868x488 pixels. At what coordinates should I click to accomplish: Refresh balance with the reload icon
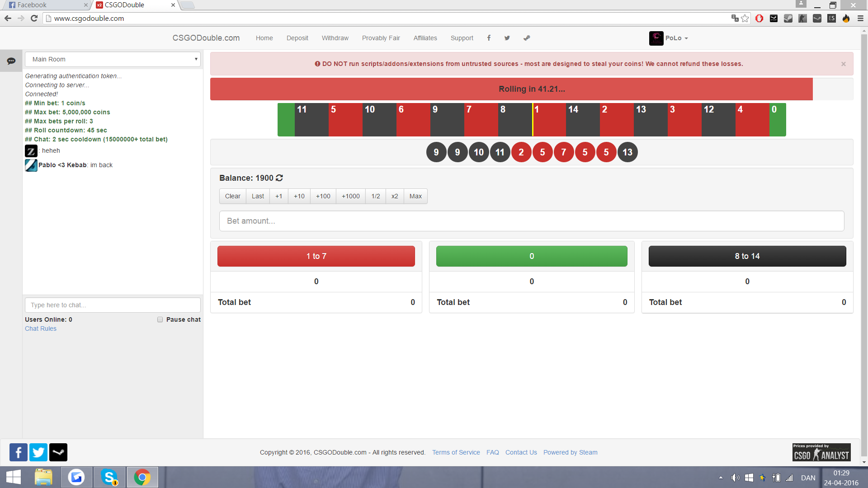[279, 178]
